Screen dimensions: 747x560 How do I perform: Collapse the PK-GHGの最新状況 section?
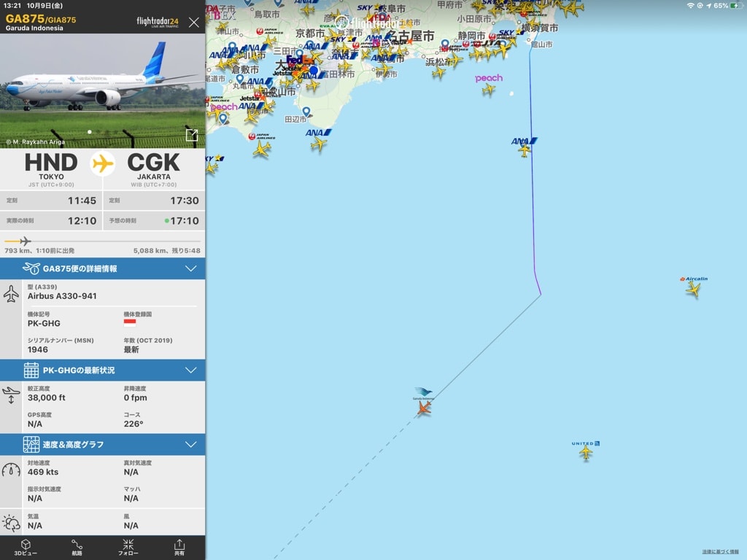pos(190,370)
